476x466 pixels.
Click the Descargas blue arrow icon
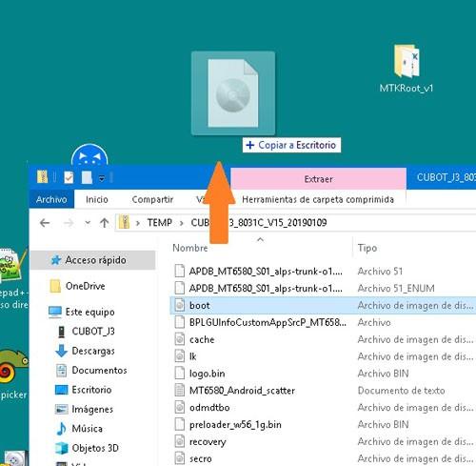(61, 351)
